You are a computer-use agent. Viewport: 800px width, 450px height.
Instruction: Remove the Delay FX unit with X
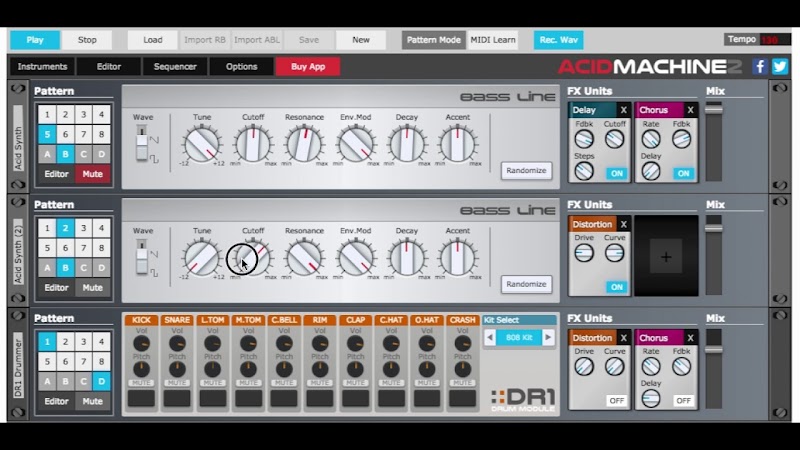coord(623,110)
